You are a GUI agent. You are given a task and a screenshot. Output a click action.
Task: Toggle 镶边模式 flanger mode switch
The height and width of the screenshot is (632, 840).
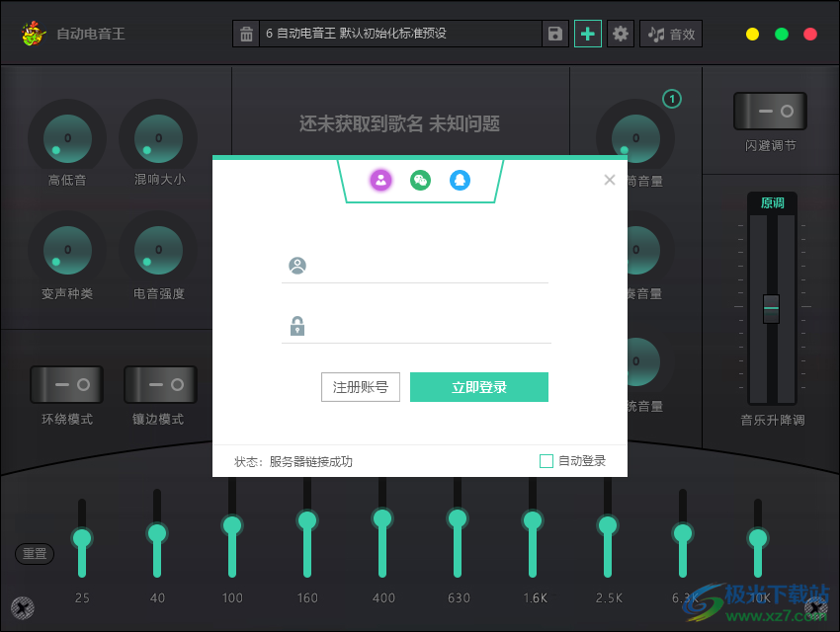[160, 384]
